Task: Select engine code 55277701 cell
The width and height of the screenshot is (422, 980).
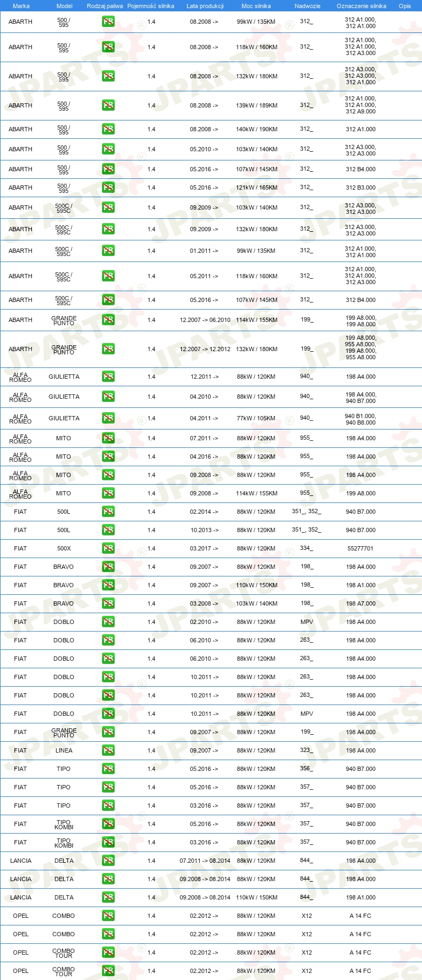Action: [x=360, y=548]
